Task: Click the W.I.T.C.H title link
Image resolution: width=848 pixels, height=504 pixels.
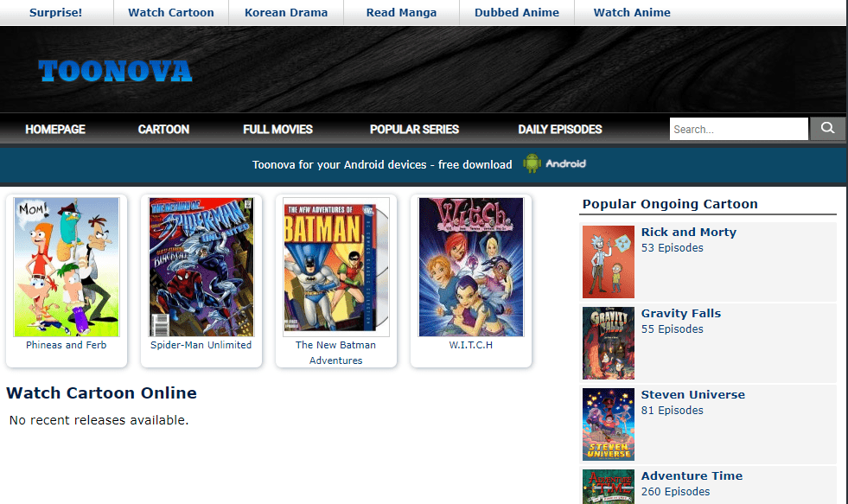Action: [471, 345]
